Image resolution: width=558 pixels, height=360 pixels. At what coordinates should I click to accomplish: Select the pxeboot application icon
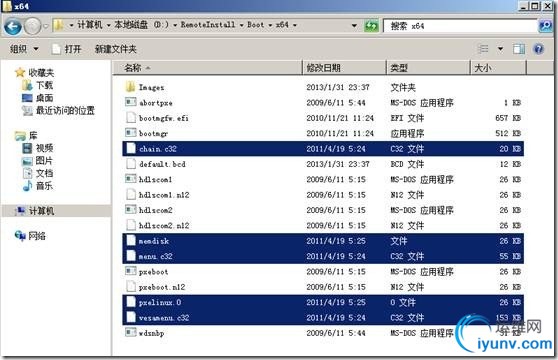[x=131, y=271]
